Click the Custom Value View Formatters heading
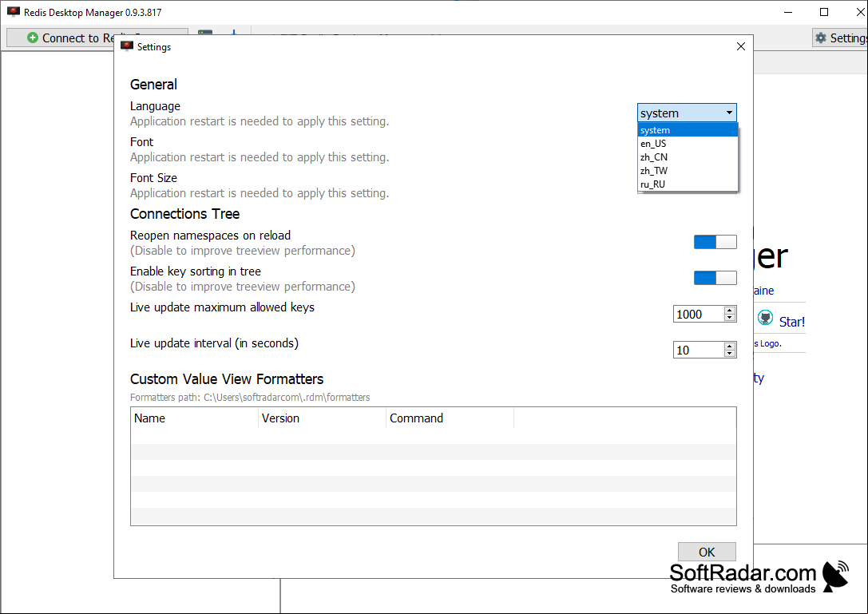This screenshot has width=868, height=614. (227, 378)
